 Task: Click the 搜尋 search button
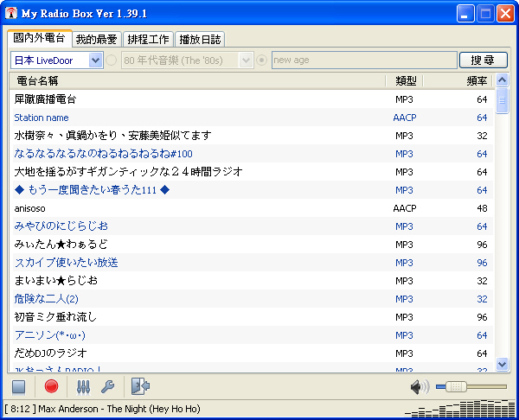tap(484, 60)
